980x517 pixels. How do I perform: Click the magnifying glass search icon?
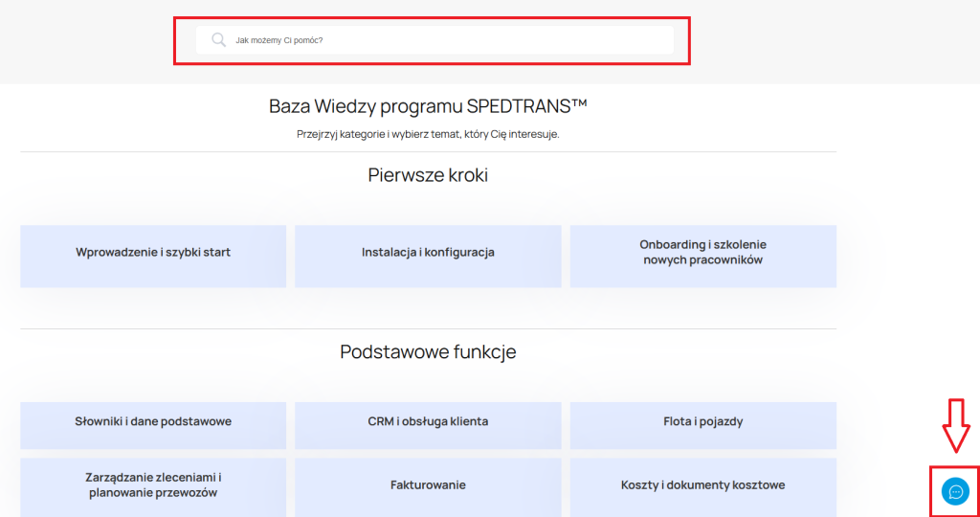click(x=218, y=40)
